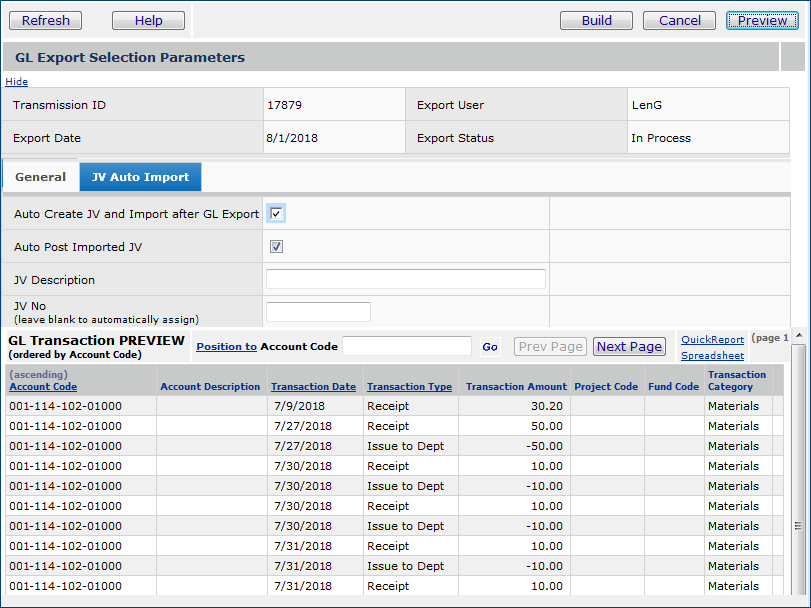Screen dimensions: 811x608
Task: Click the Refresh button
Action: point(46,20)
